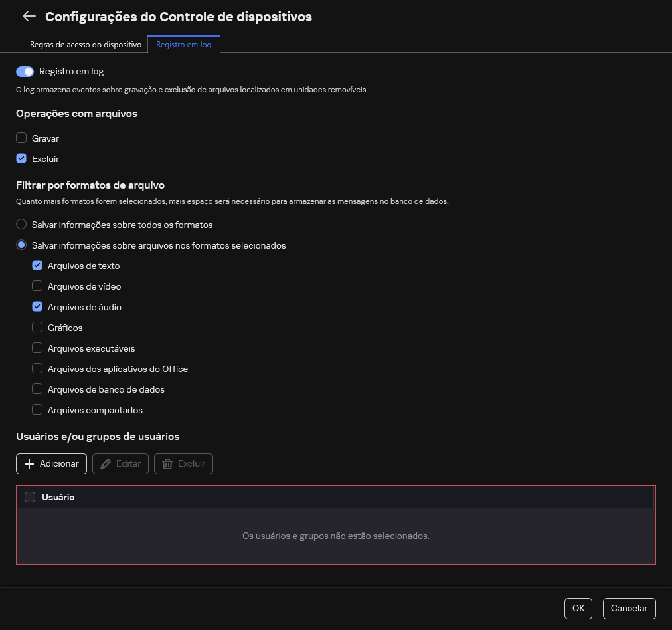Select saving info for selected formats only
The height and width of the screenshot is (630, 672).
tap(21, 245)
